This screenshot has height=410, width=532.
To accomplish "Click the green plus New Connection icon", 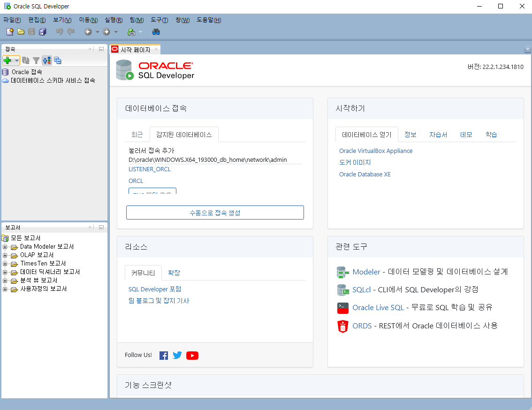I will tap(8, 61).
